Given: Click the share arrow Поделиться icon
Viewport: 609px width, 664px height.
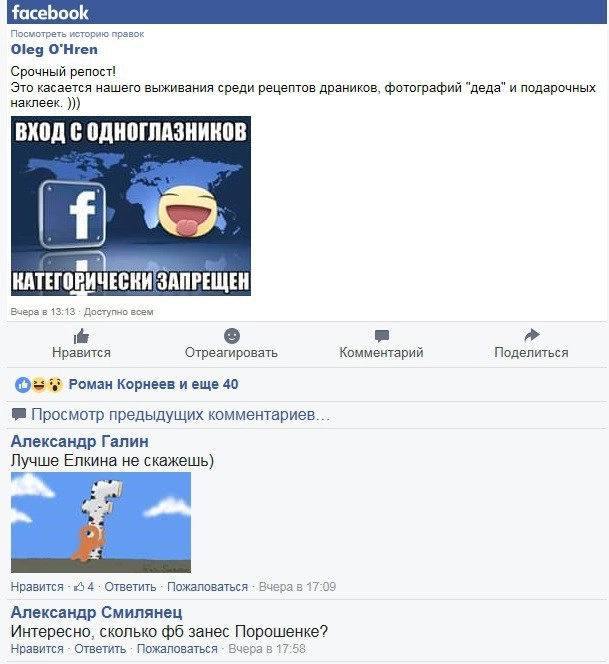Looking at the screenshot, I should coord(531,335).
